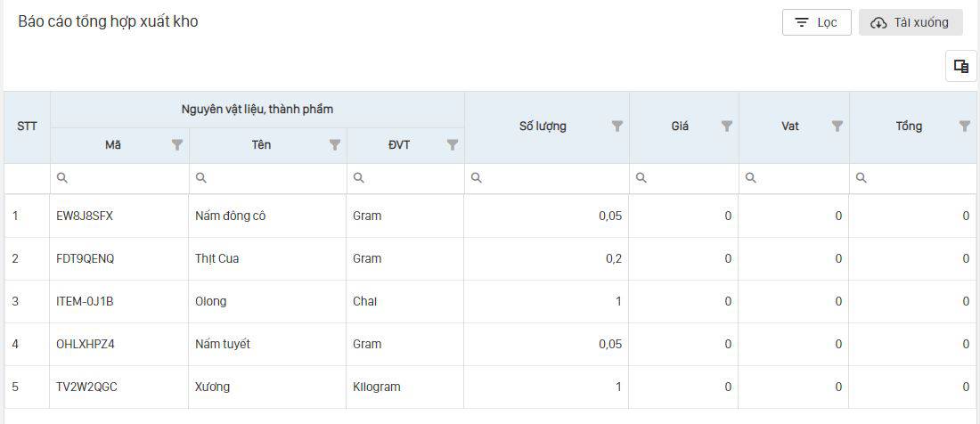Click the filter icon on Tên column
Image resolution: width=980 pixels, height=424 pixels.
(335, 145)
